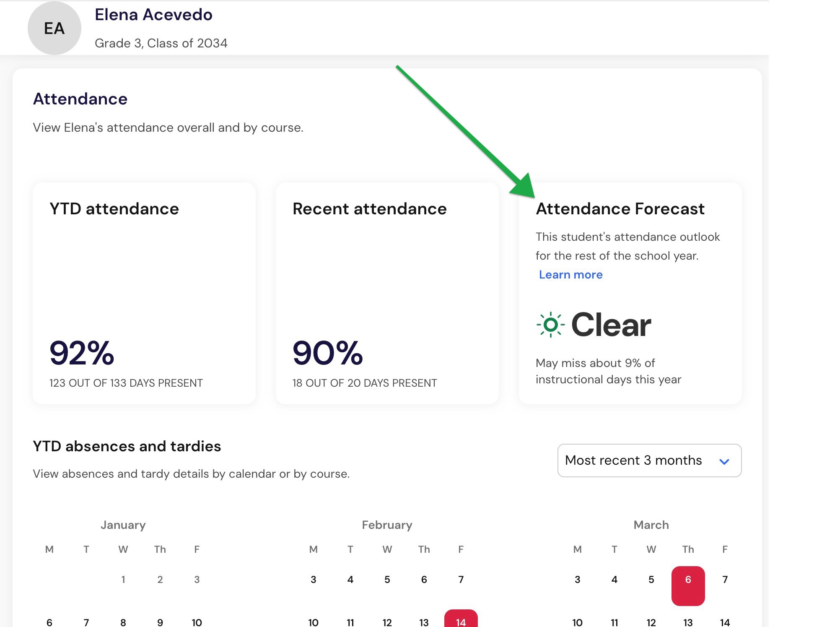The image size is (840, 627).
Task: Select the red March 6 absence day
Action: (688, 585)
